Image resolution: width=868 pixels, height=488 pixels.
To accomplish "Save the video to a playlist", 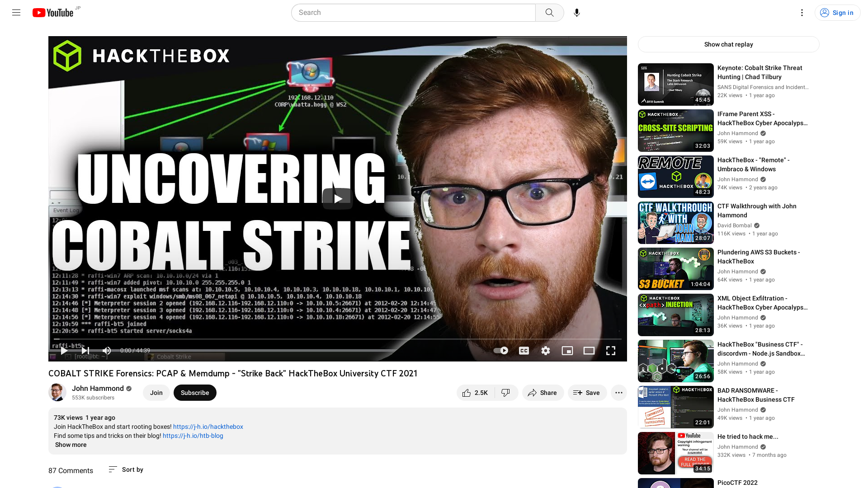I will point(587,393).
